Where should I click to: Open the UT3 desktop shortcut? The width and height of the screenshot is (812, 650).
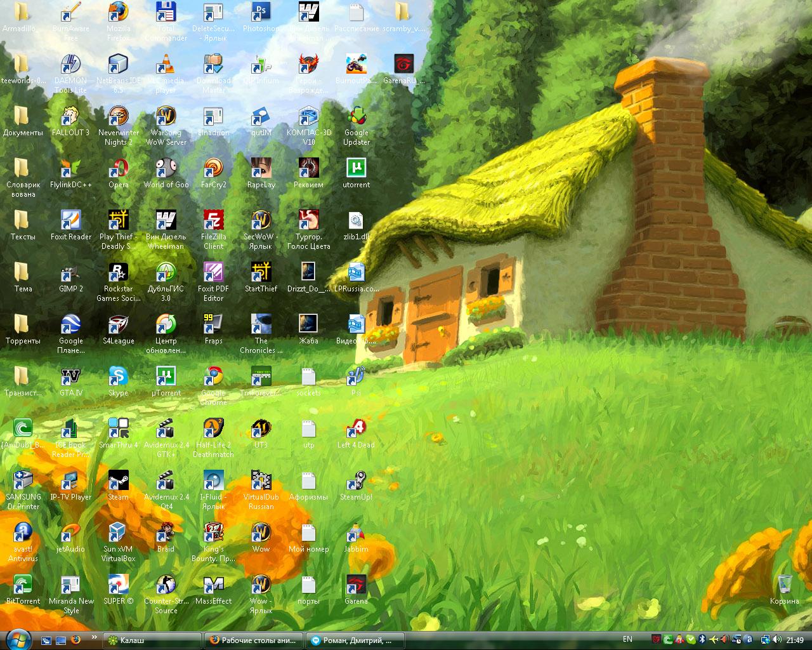[261, 434]
